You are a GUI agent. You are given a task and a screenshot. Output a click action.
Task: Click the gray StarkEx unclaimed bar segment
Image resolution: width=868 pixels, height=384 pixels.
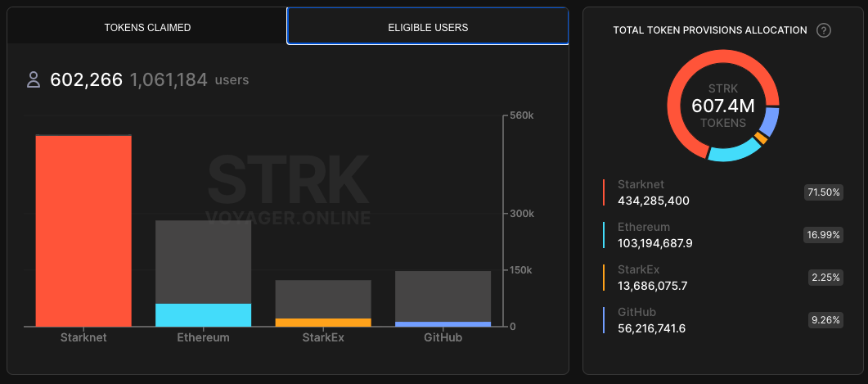323,299
